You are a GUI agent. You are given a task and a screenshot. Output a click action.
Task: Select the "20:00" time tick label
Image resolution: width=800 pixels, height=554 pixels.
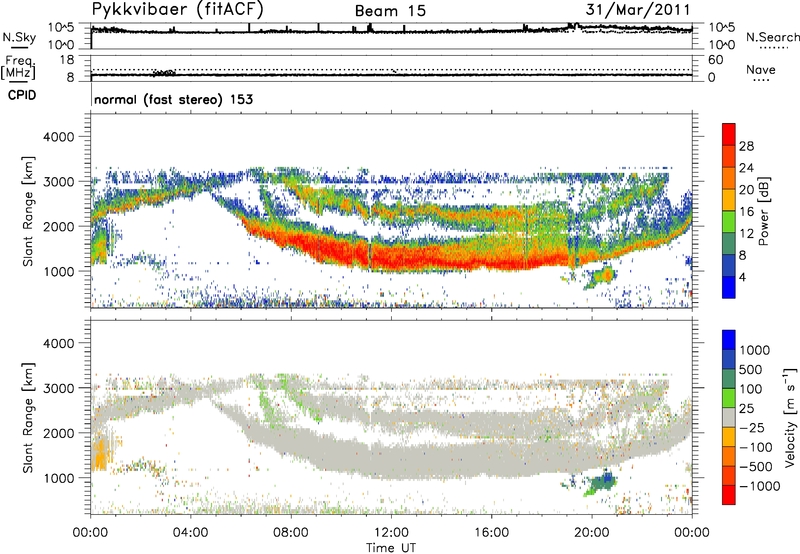tap(591, 533)
